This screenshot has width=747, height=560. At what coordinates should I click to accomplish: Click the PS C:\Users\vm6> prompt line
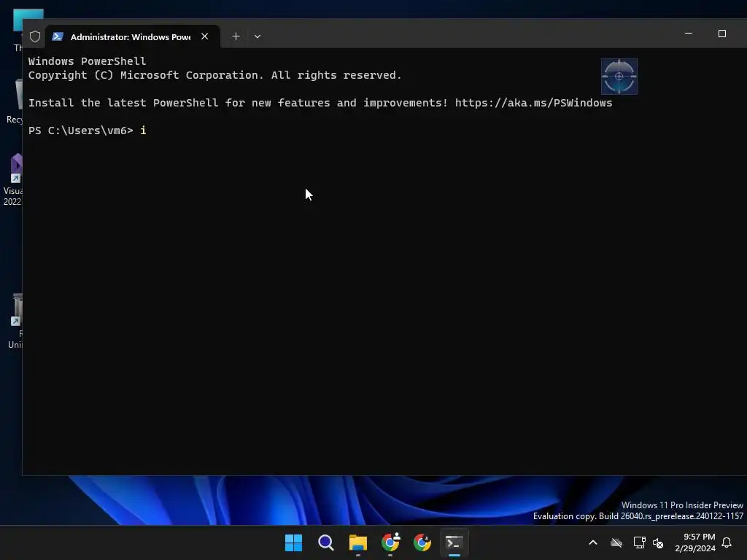click(88, 131)
